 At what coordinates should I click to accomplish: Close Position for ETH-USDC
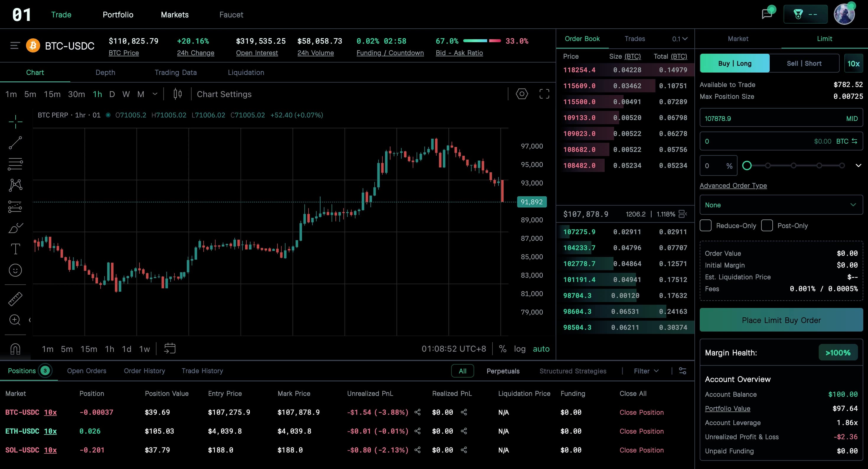click(641, 431)
